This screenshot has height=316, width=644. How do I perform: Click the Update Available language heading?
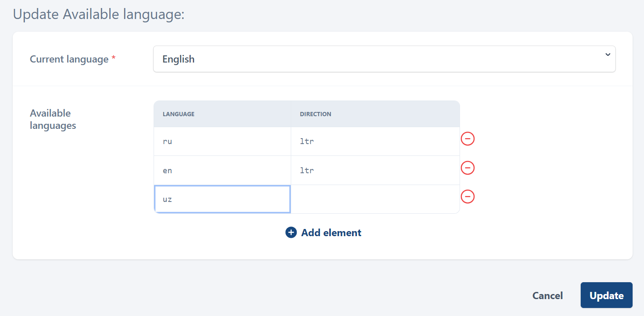tap(99, 14)
